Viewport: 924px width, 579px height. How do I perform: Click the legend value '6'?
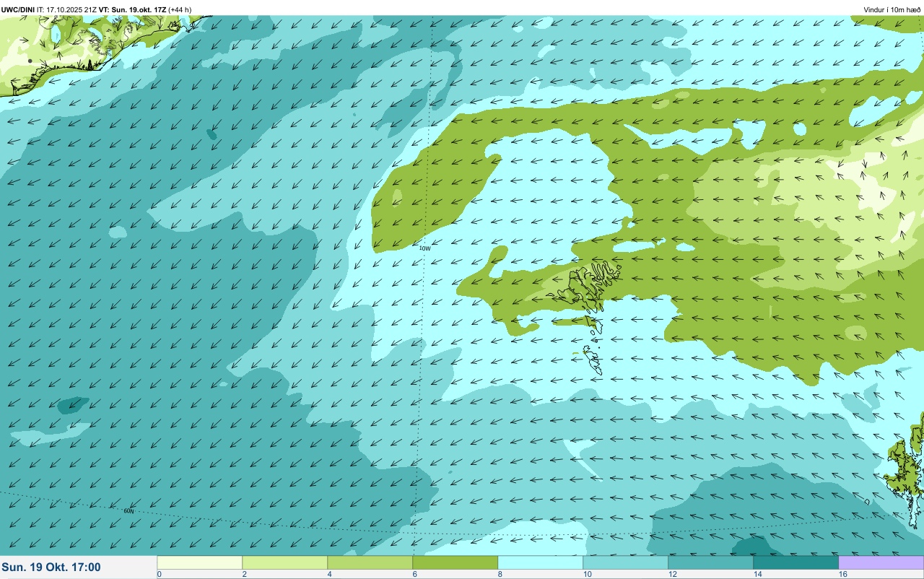pos(415,574)
